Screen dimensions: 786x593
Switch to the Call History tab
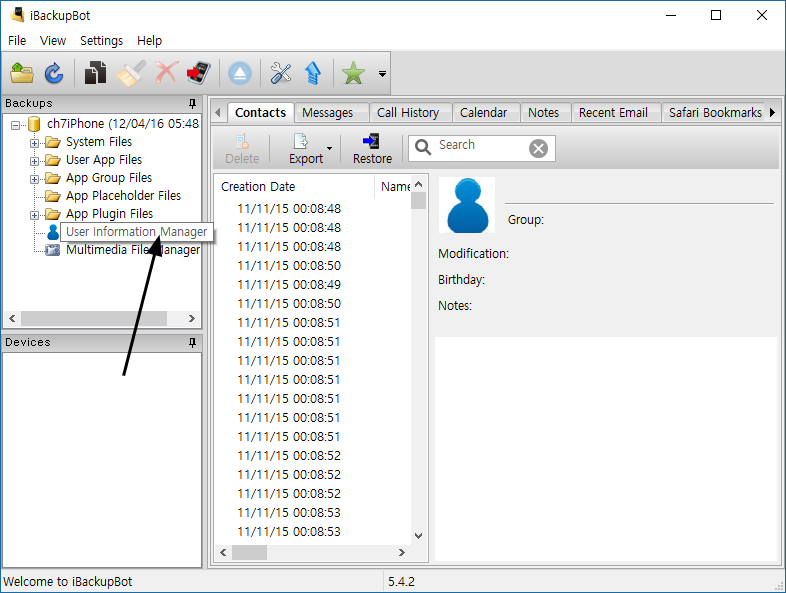coord(408,113)
